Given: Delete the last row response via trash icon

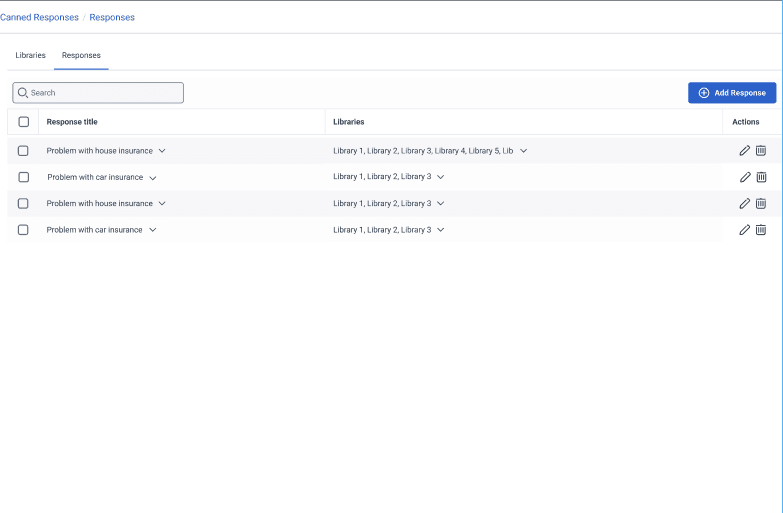Looking at the screenshot, I should 761,230.
